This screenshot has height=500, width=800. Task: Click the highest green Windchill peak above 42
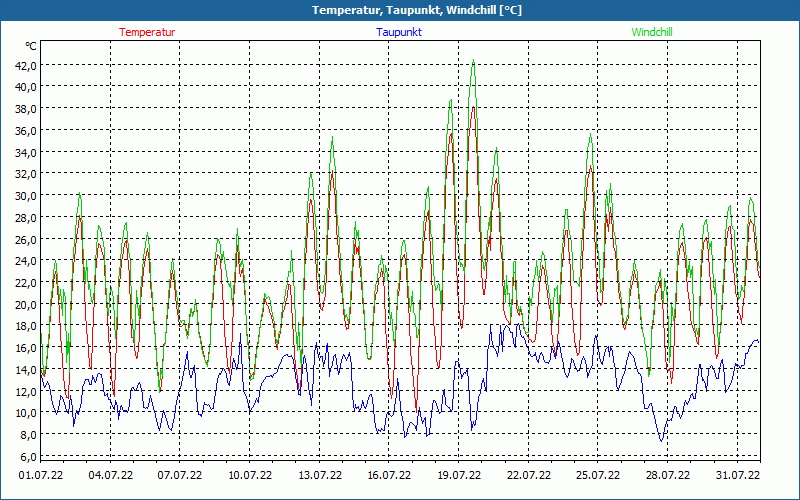[x=473, y=60]
